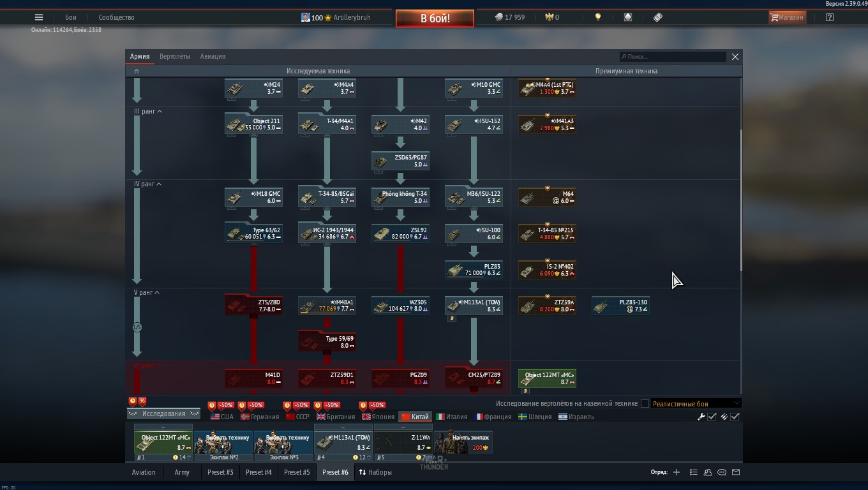
Task: Expand the ZTS/ZBD vehicle group
Action: point(253,306)
